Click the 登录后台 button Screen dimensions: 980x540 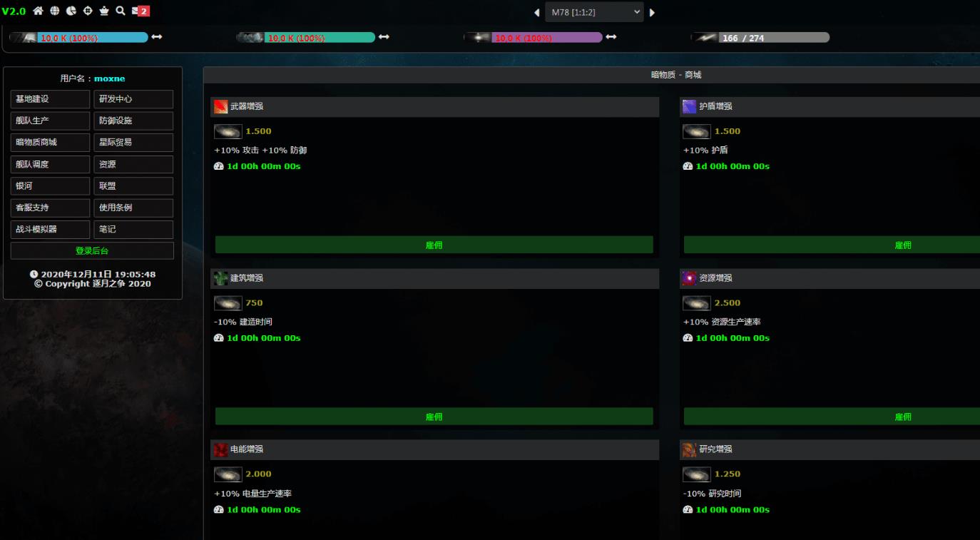coord(92,251)
